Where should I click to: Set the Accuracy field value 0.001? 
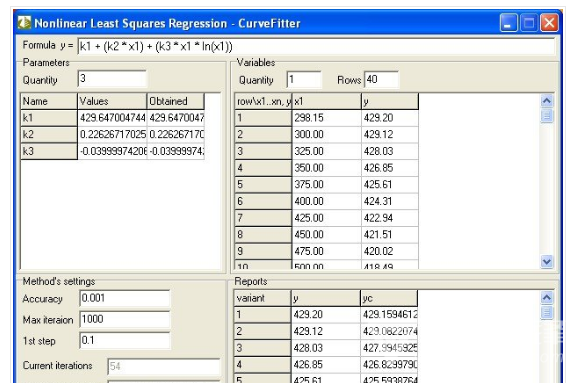tap(125, 298)
